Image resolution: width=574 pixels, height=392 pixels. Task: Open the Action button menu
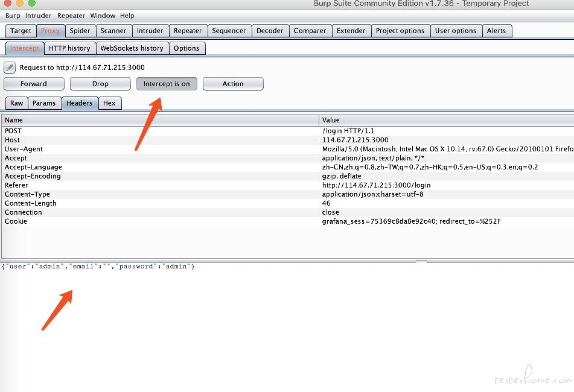233,84
